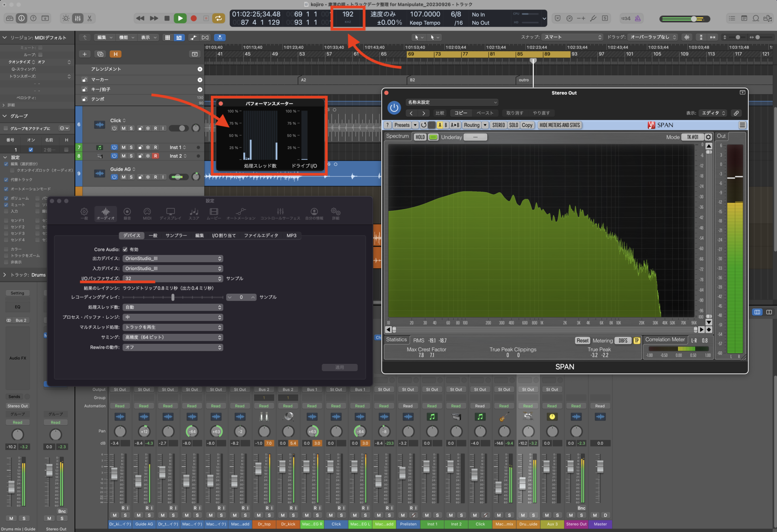Click HIDE METERS AND STATS button

[x=560, y=125]
